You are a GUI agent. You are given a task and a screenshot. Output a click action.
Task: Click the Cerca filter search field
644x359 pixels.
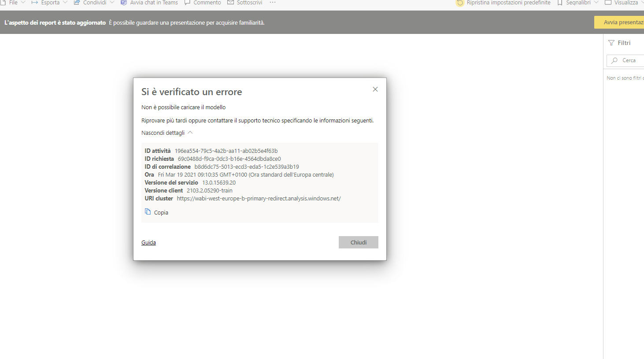625,60
